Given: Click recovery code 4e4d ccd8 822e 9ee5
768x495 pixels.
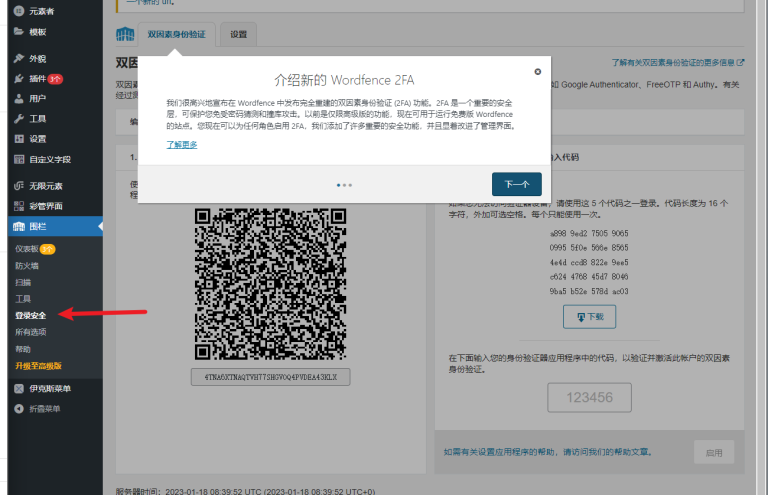Looking at the screenshot, I should (589, 262).
